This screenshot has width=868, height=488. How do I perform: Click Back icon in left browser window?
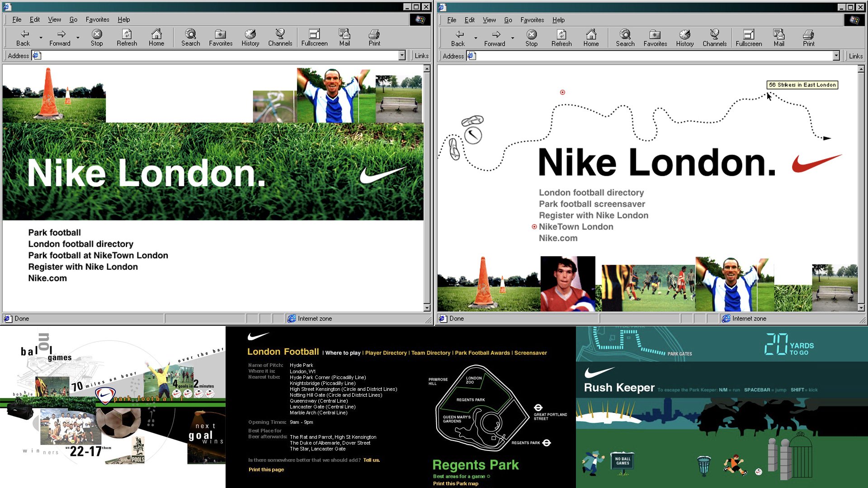[x=23, y=38]
